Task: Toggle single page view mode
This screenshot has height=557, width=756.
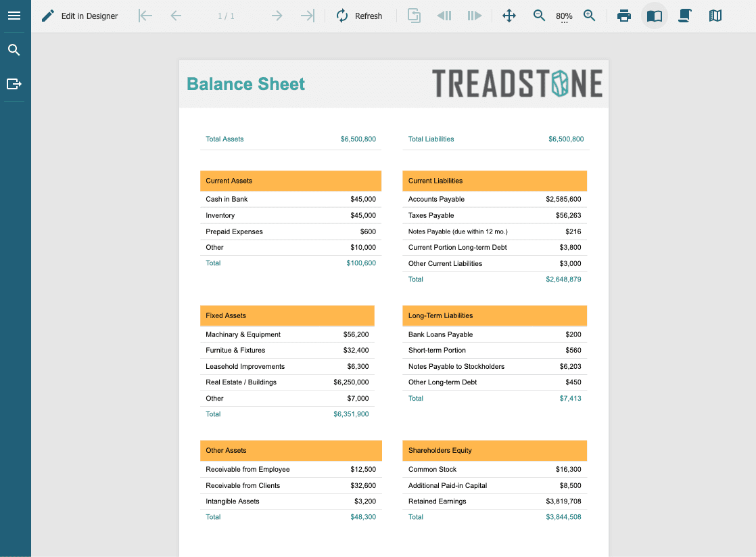Action: 655,16
